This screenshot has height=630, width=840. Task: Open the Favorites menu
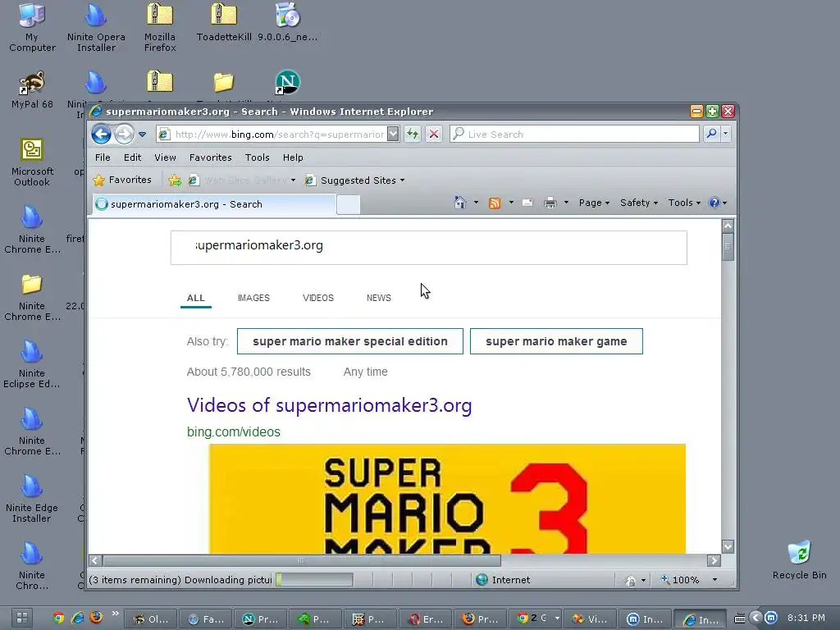(x=210, y=157)
